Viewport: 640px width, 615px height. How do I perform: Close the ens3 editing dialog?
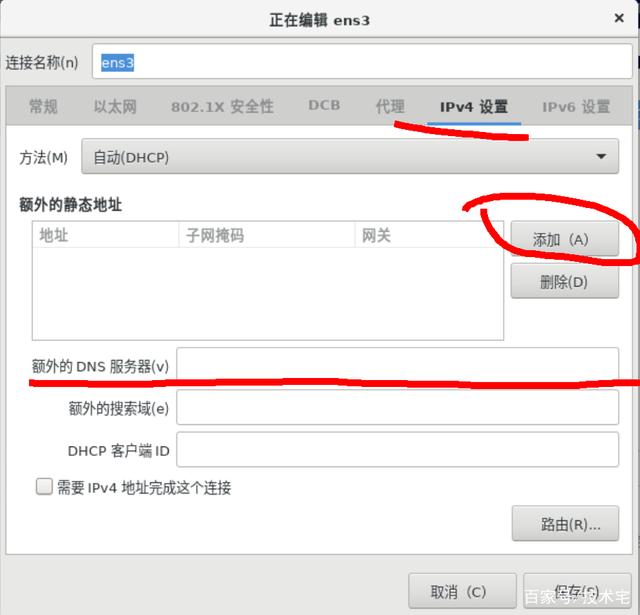[619, 18]
